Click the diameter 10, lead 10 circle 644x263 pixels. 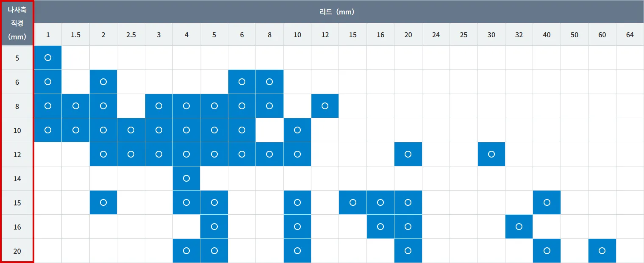297,130
